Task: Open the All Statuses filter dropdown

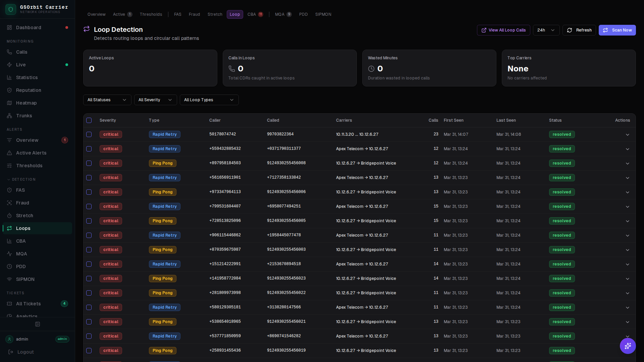Action: click(x=107, y=100)
